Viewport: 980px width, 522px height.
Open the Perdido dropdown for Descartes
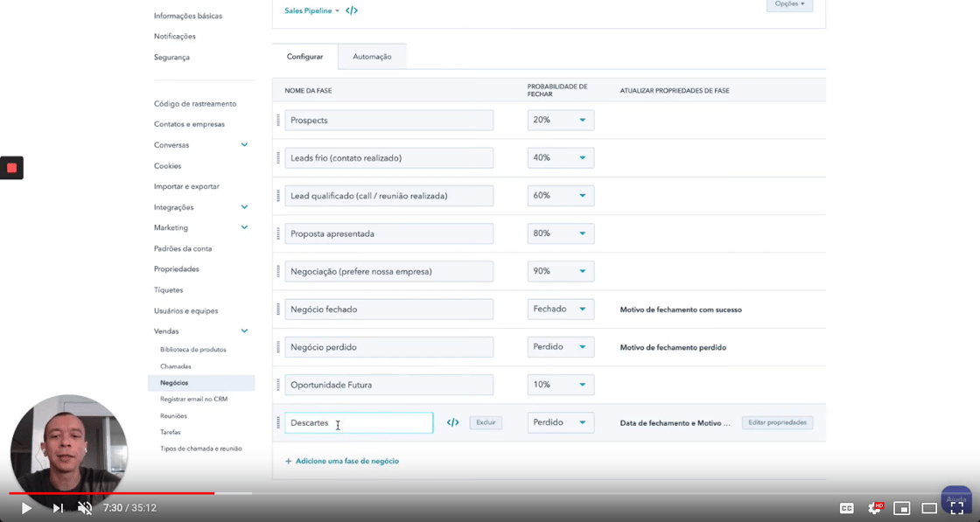[x=561, y=422]
